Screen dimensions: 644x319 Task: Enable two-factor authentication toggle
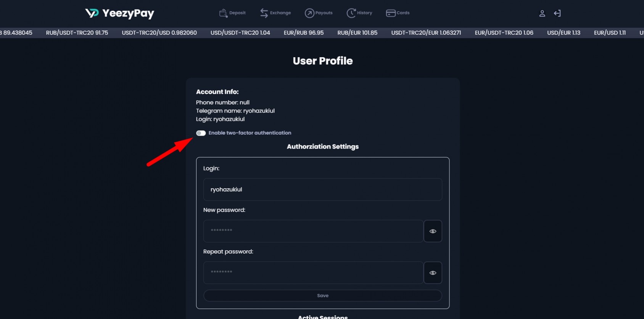(201, 133)
